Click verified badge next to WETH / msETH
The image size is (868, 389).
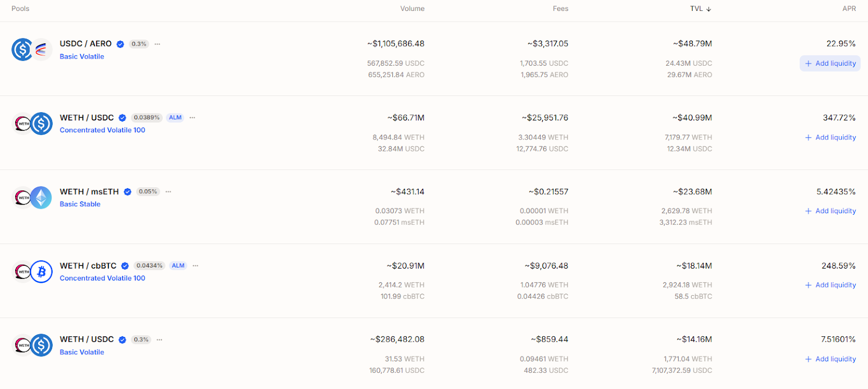pos(127,192)
